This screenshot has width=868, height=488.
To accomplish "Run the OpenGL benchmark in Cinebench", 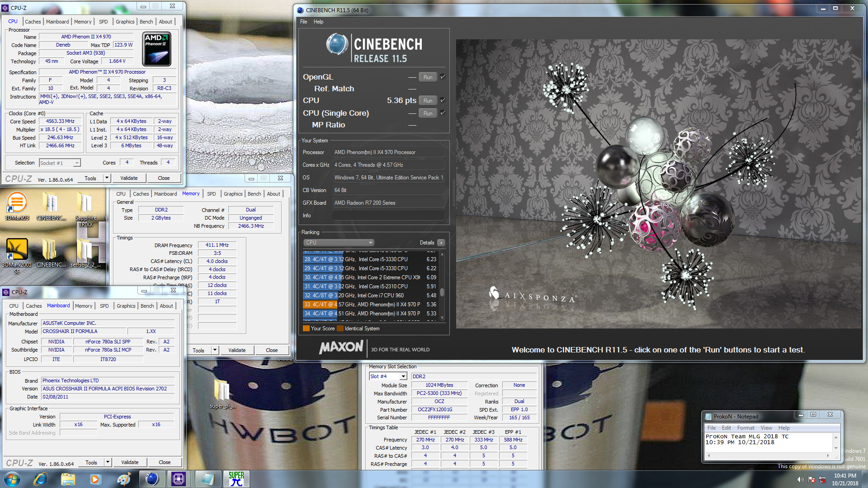I will pyautogui.click(x=428, y=77).
